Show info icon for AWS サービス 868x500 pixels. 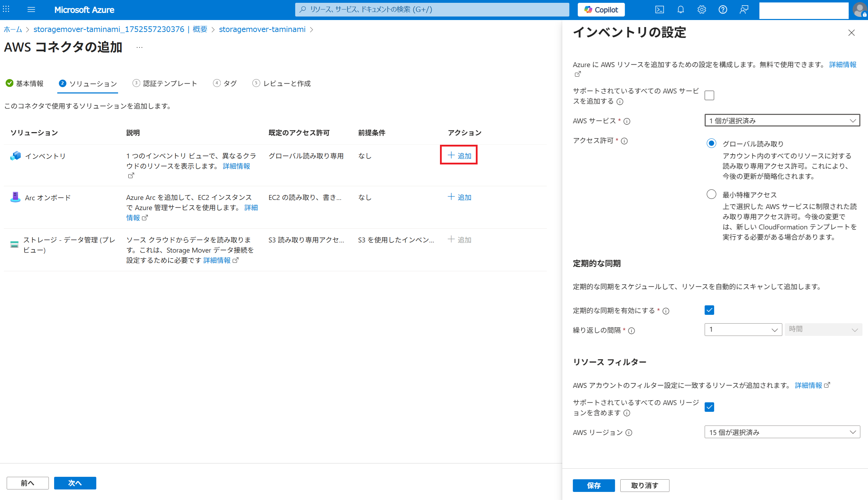coord(627,122)
